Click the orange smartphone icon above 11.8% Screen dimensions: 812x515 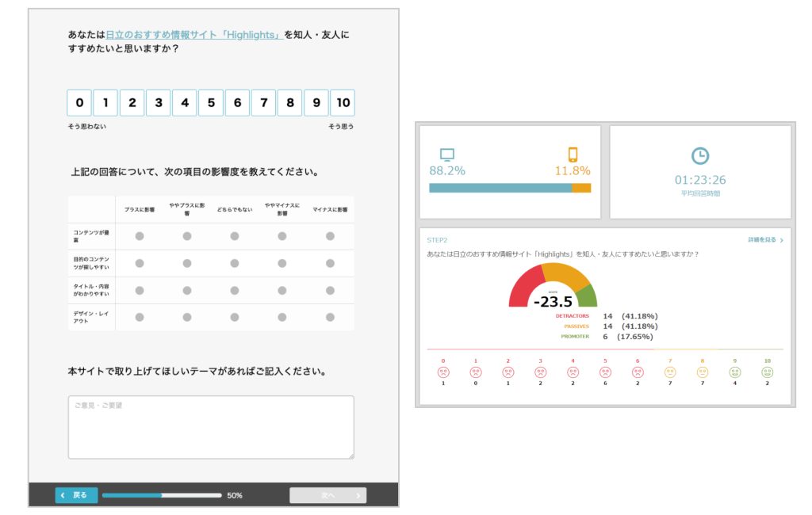click(573, 154)
